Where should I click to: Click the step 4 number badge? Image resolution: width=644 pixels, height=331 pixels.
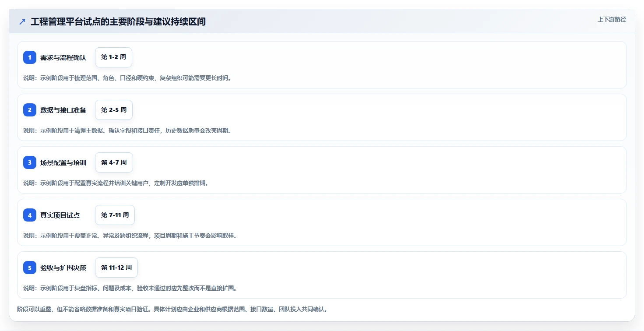tap(30, 215)
